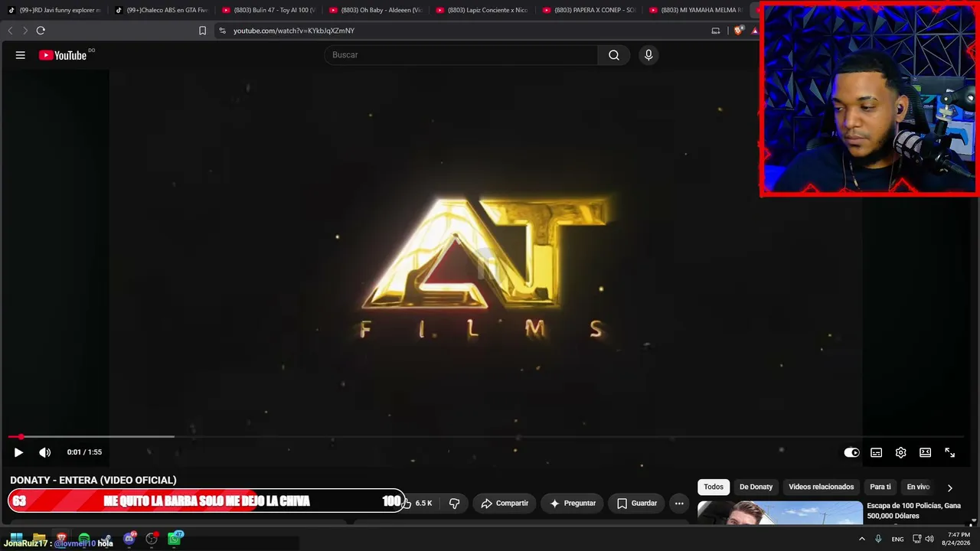This screenshot has width=980, height=551.
Task: Open the clock showing 7:47 PM
Action: (x=958, y=539)
